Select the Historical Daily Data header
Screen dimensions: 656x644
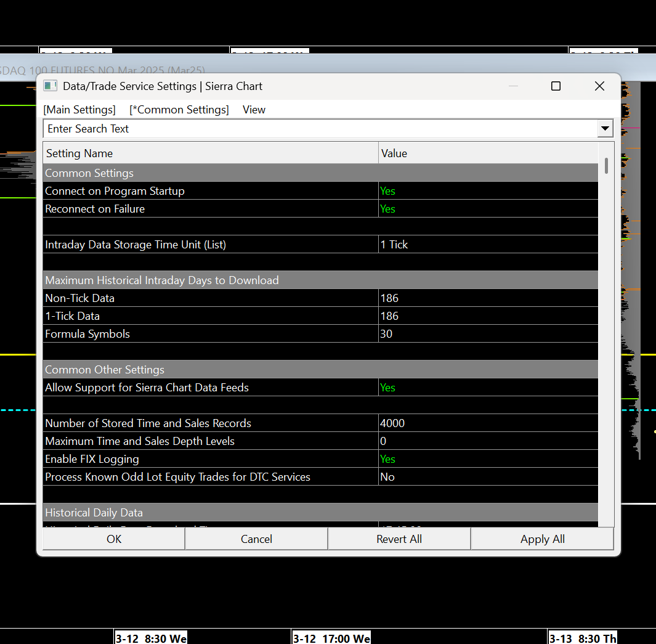[320, 513]
